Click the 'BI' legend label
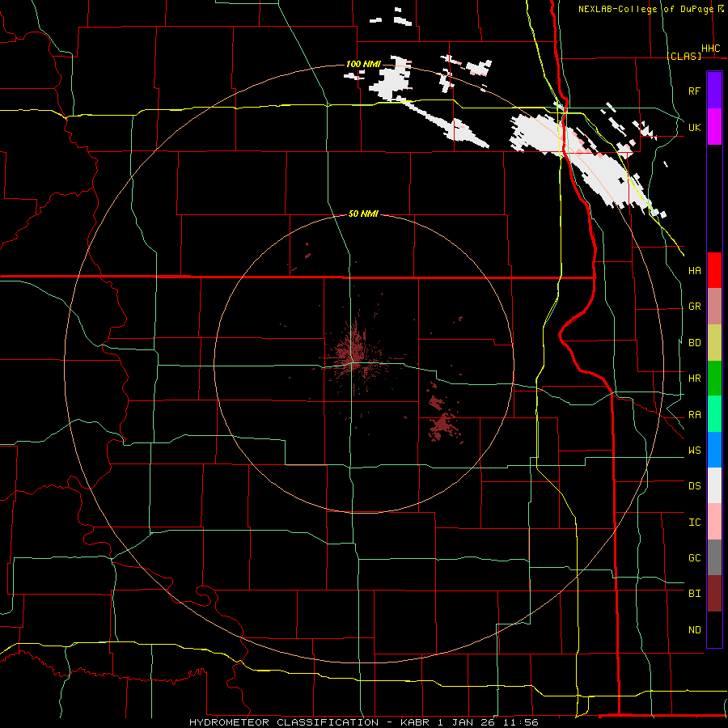The image size is (728, 728). [694, 594]
